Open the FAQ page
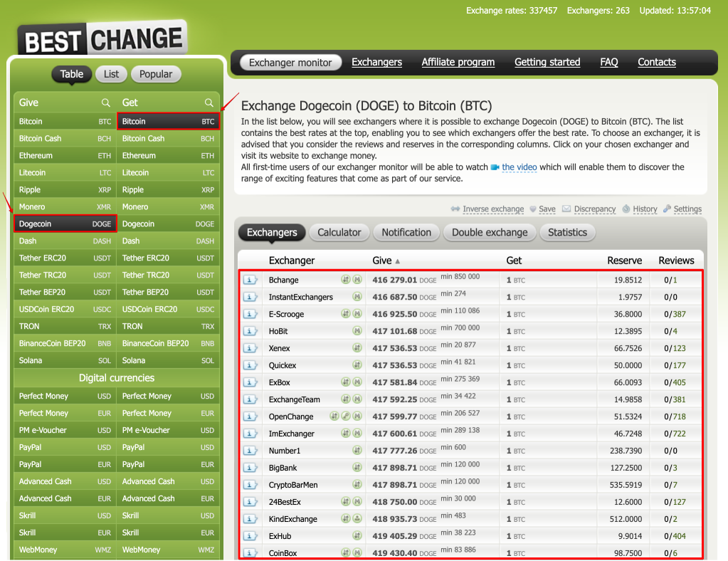Viewport: 728px width, 561px height. (608, 62)
